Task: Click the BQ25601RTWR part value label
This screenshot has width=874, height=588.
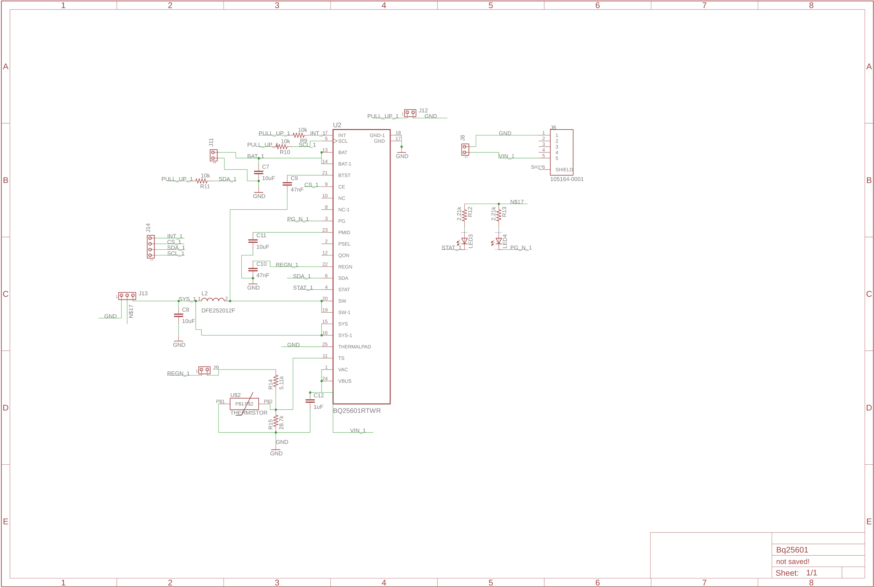Action: tap(357, 411)
